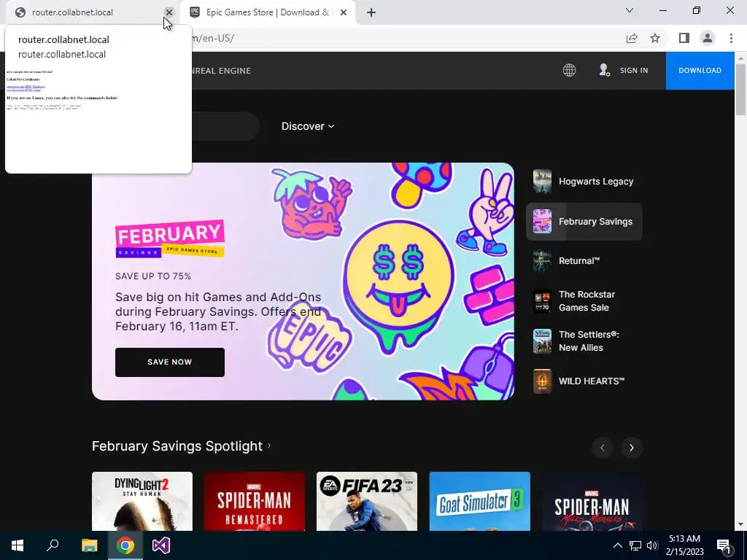The width and height of the screenshot is (747, 560).
Task: Share this page icon
Action: pyautogui.click(x=632, y=38)
